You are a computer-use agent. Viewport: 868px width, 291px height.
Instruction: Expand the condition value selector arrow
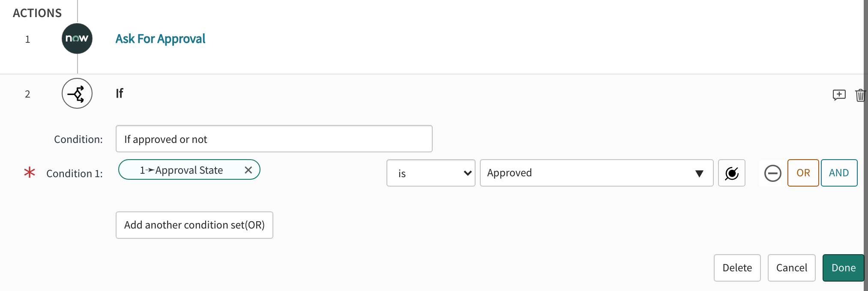pos(699,173)
